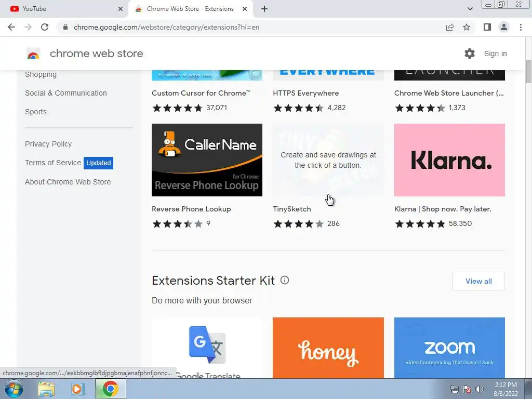Click the Reverse Phone Lookup star rating
The height and width of the screenshot is (399, 532).
point(178,223)
